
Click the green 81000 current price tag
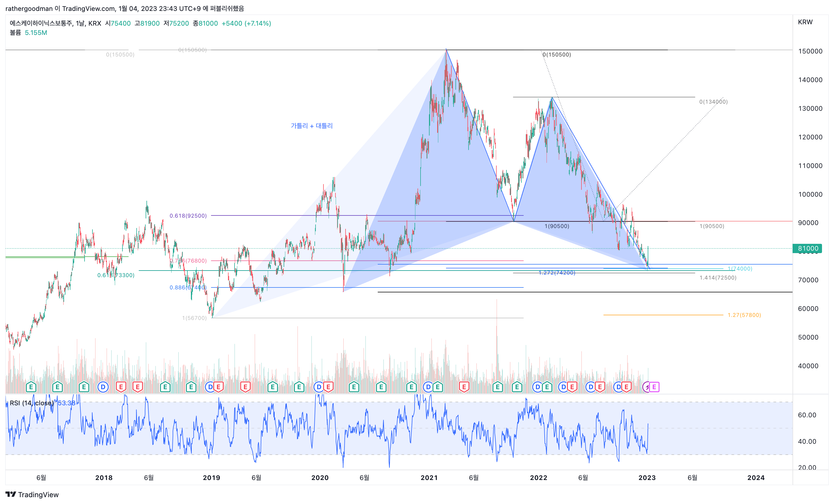pyautogui.click(x=807, y=248)
